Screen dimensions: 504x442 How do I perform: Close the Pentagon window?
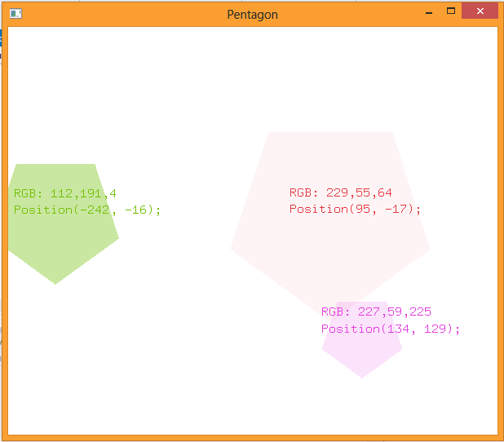point(480,11)
